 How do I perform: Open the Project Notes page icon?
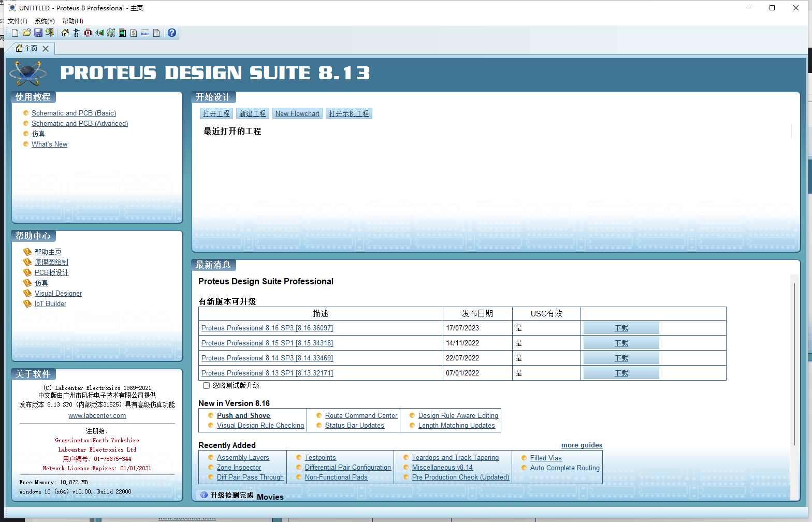(x=156, y=33)
